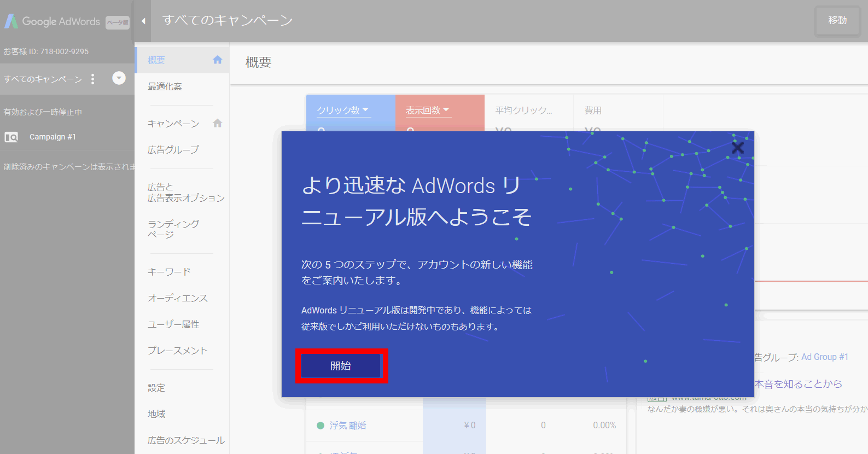
Task: Click the 開始 button in the welcome dialog
Action: (341, 366)
